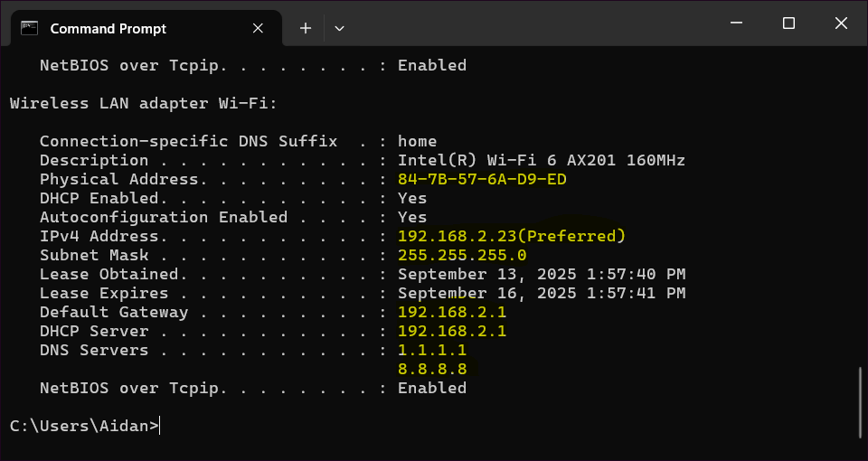Click the DHCP Server address value
This screenshot has height=461, width=868.
click(452, 331)
